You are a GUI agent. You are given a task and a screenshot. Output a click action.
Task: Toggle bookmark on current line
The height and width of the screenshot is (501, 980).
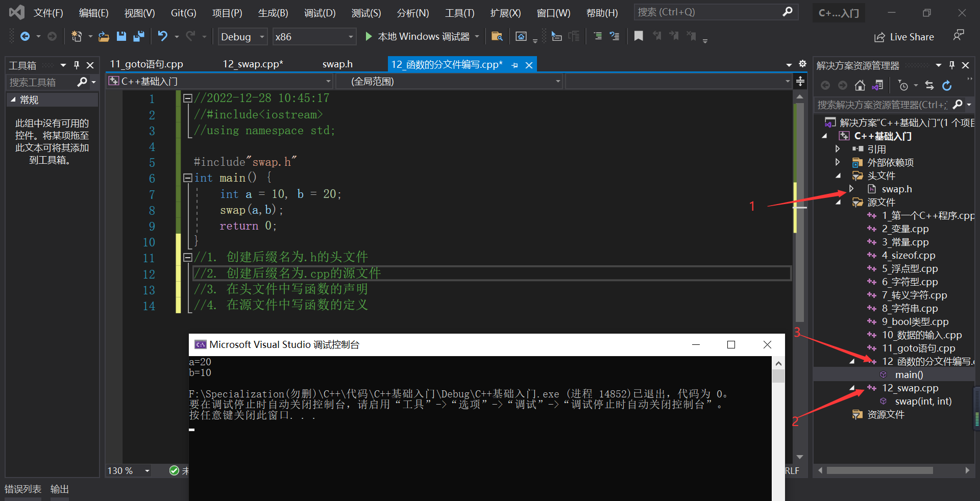(639, 36)
